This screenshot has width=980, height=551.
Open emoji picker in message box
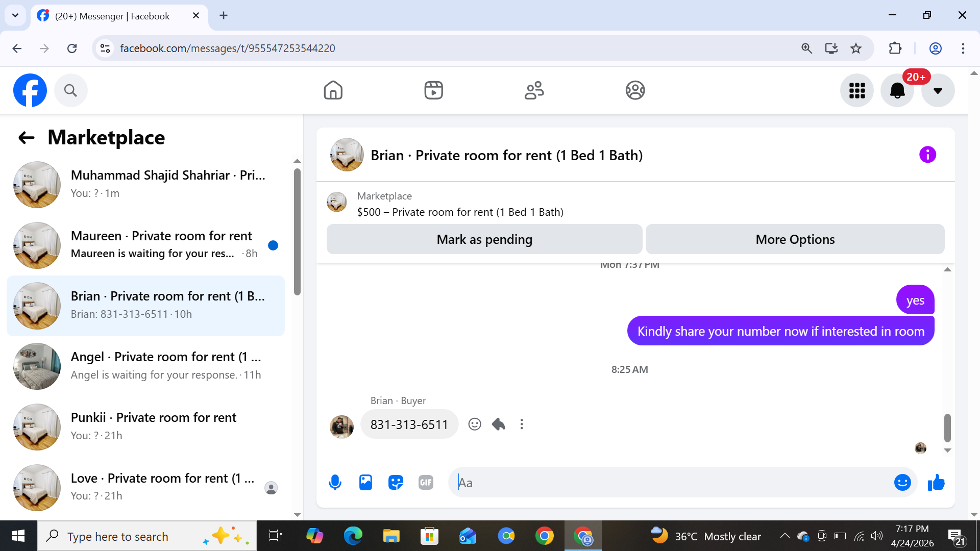click(902, 482)
